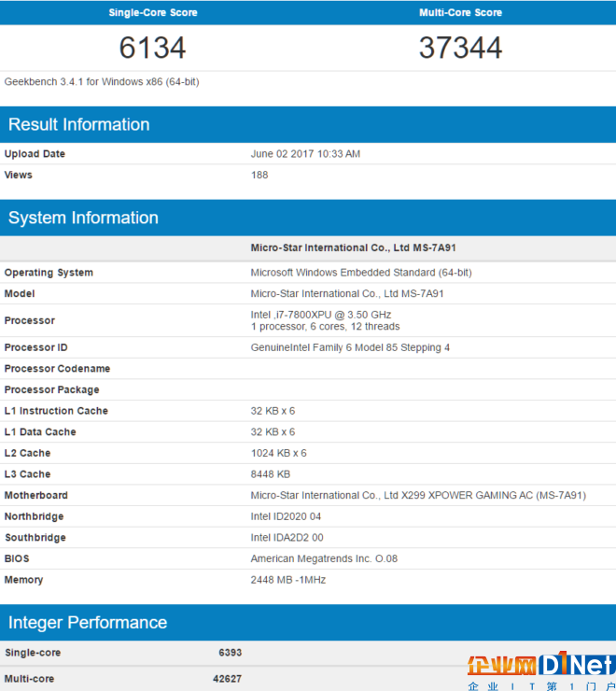Click the L2 Cache label
The height and width of the screenshot is (691, 616).
pyautogui.click(x=27, y=453)
